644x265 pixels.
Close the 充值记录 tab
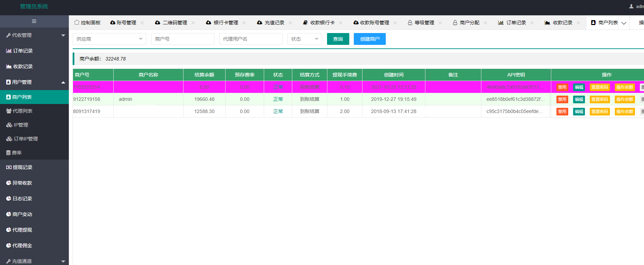pyautogui.click(x=290, y=23)
